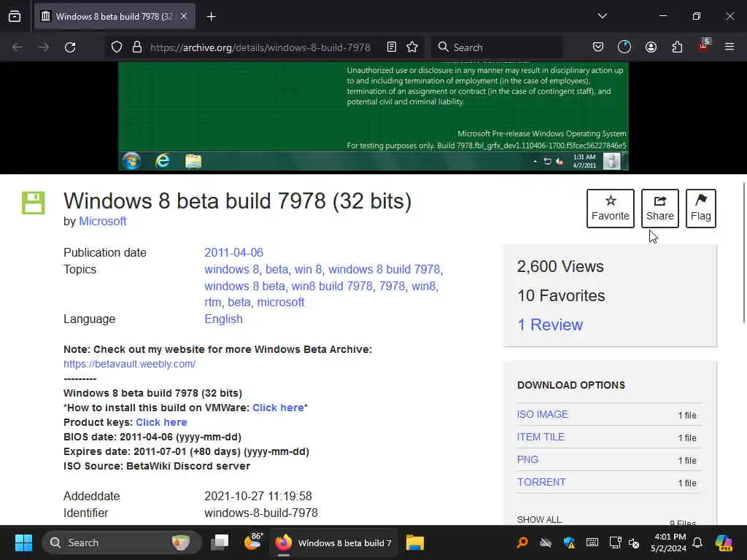Screen dimensions: 747x560
Task: Download the PNG option
Action: coord(527,459)
